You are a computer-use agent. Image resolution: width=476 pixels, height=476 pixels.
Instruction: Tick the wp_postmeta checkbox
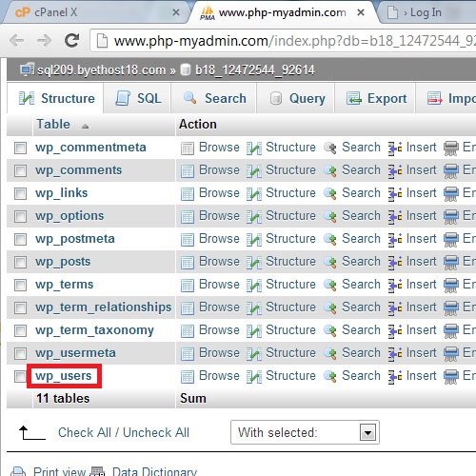click(x=20, y=239)
